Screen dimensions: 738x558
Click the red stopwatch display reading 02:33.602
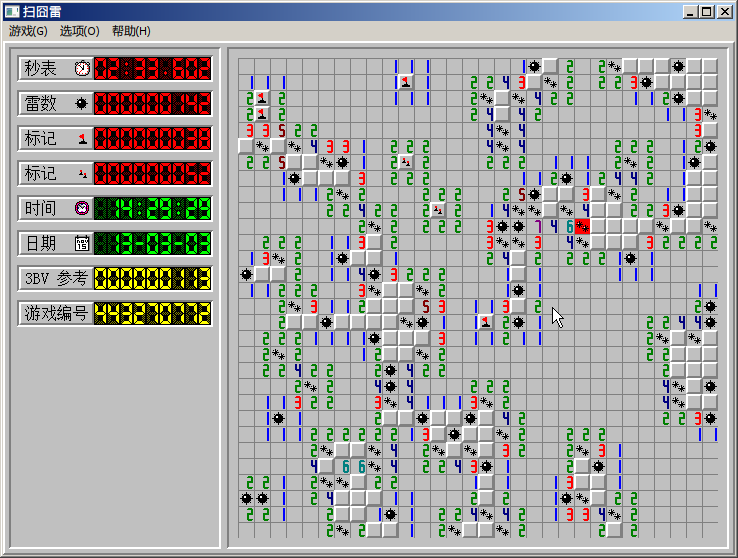pos(152,68)
